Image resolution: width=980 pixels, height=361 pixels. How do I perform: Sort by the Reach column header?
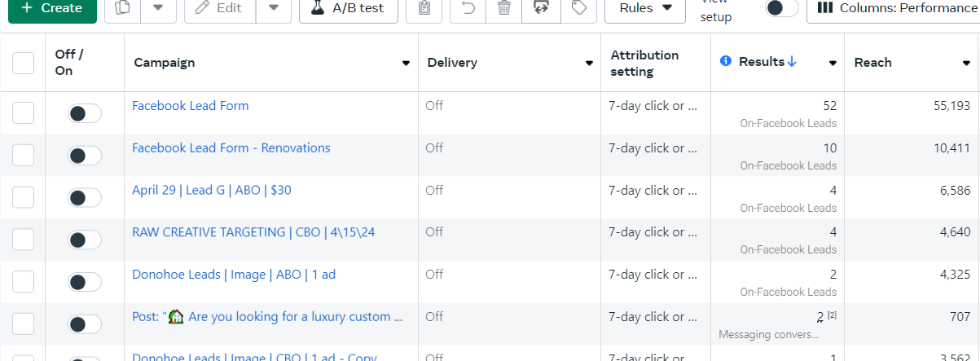click(872, 63)
